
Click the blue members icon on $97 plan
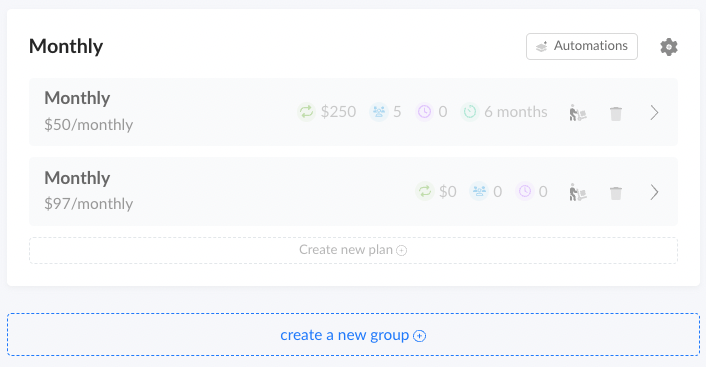point(479,191)
